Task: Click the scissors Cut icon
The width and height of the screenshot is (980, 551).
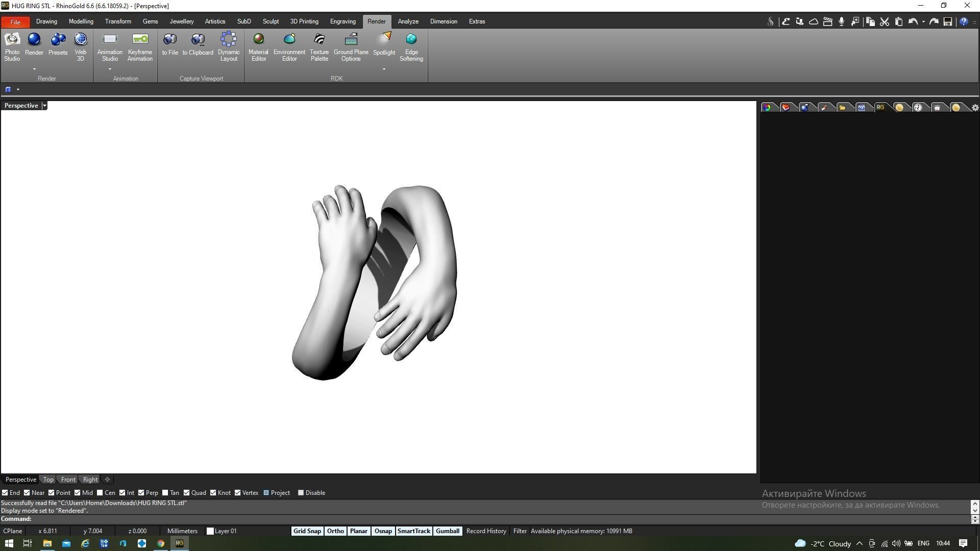Action: point(885,21)
